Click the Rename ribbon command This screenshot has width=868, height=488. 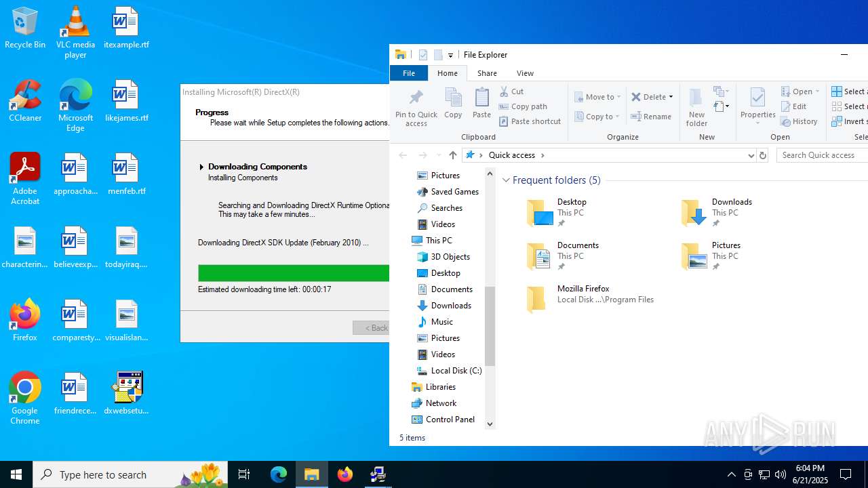click(651, 117)
